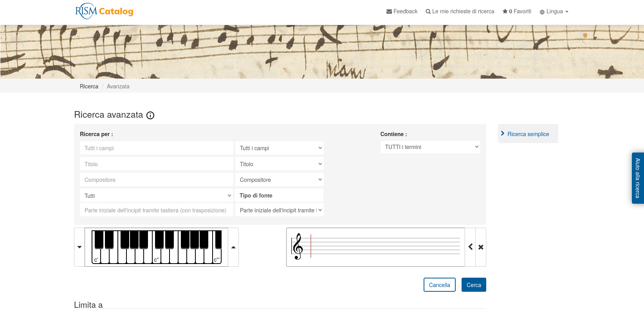
Task: Focus the Titolo text field
Action: 156,164
